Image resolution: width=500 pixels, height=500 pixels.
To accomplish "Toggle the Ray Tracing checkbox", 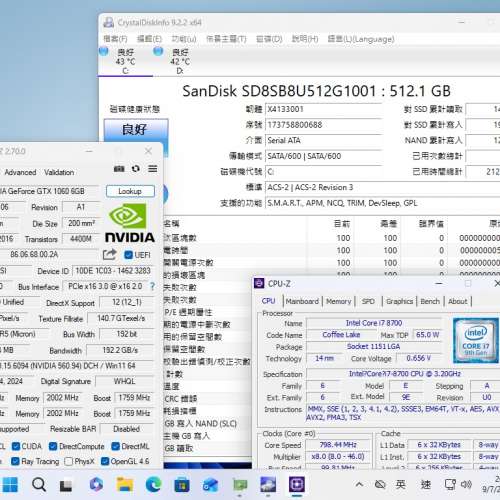I will pos(15,461).
